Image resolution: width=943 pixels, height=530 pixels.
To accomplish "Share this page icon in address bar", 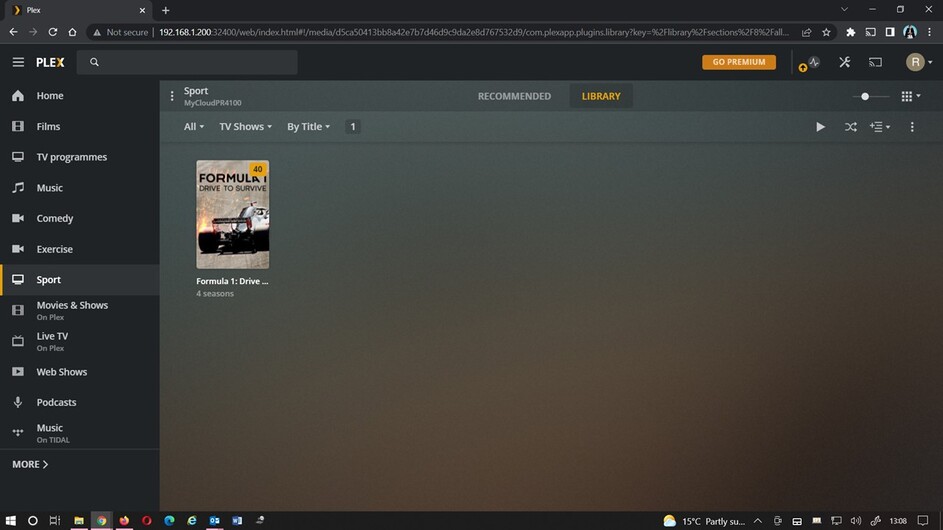I will [x=806, y=32].
